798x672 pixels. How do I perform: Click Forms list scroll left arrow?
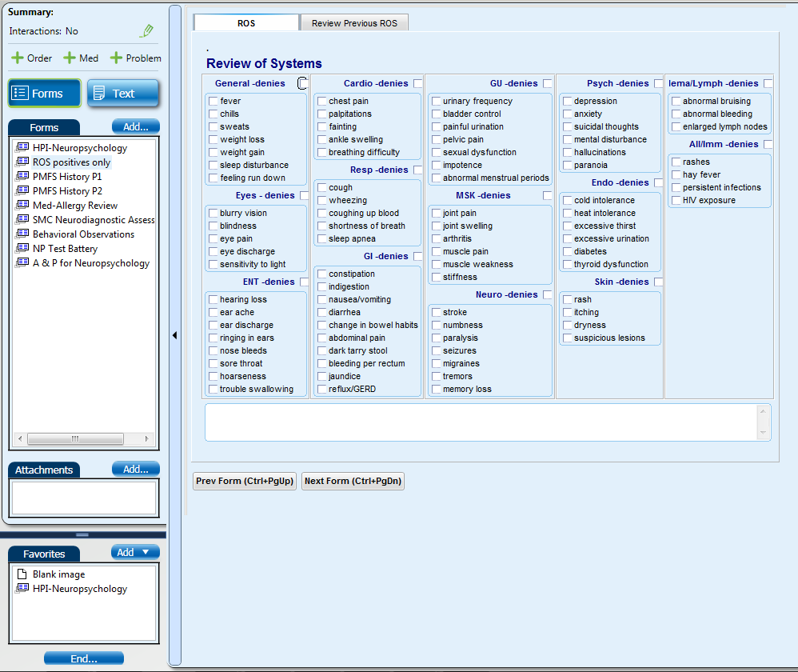coord(20,439)
